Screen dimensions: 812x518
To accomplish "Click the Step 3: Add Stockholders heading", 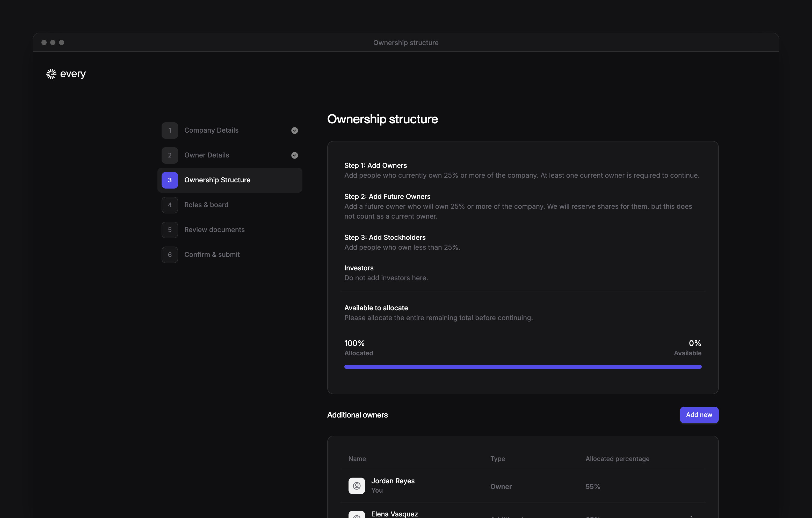I will pos(385,238).
